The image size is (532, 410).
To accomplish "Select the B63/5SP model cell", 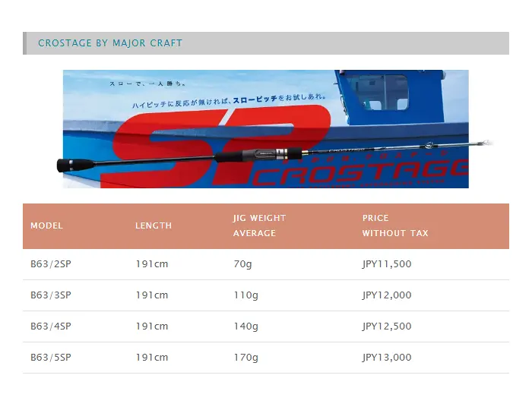I will tap(51, 358).
